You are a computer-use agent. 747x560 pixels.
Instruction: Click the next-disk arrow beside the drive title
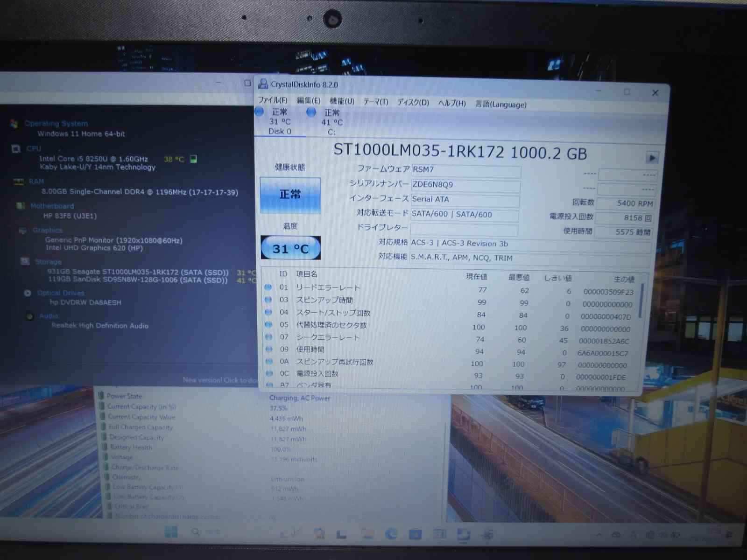click(652, 158)
